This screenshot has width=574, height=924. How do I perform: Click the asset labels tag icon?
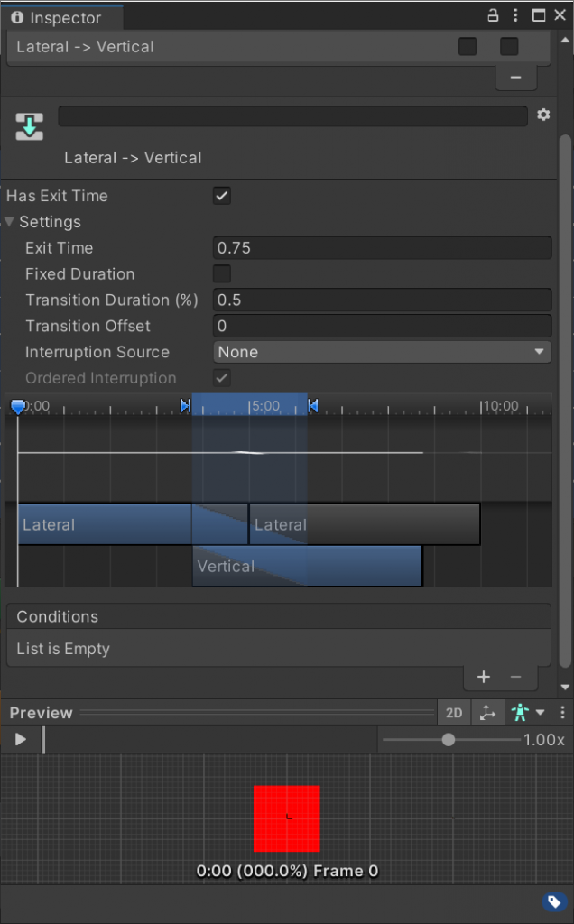tap(553, 901)
